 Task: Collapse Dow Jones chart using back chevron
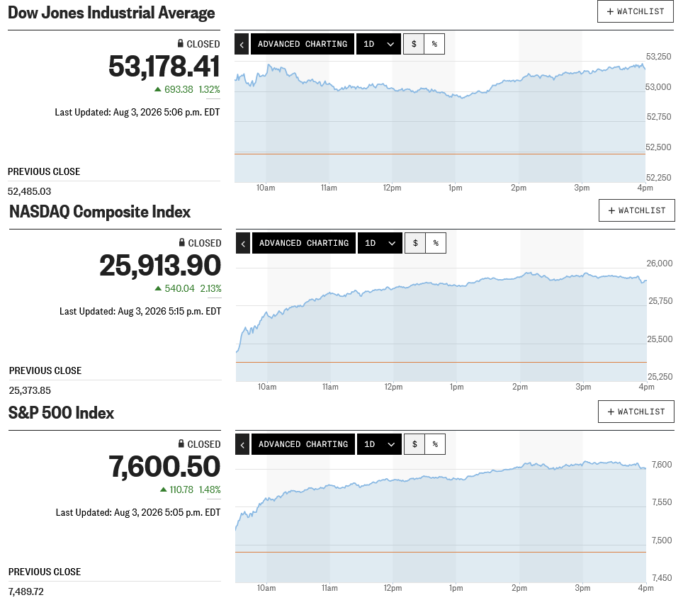point(242,44)
